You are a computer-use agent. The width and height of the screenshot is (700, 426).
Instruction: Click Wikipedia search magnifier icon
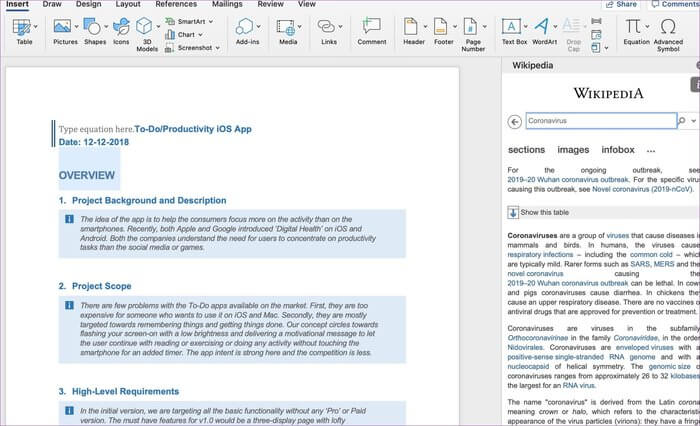coord(682,121)
